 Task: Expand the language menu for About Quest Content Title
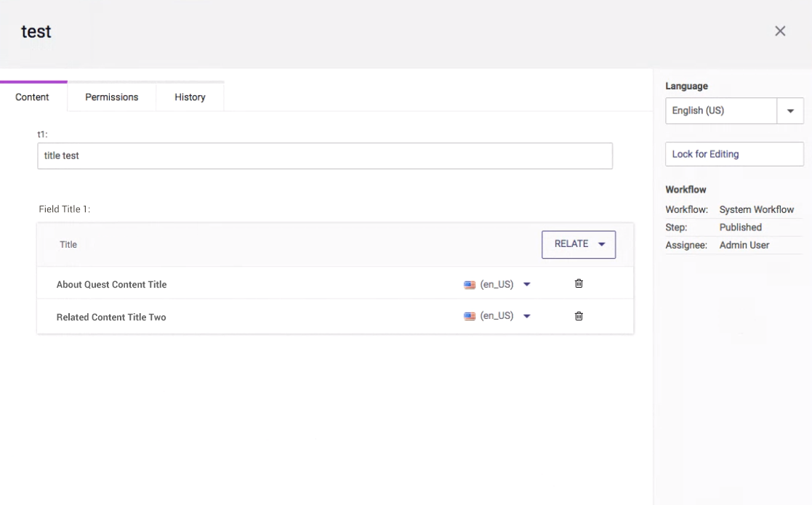click(x=526, y=283)
